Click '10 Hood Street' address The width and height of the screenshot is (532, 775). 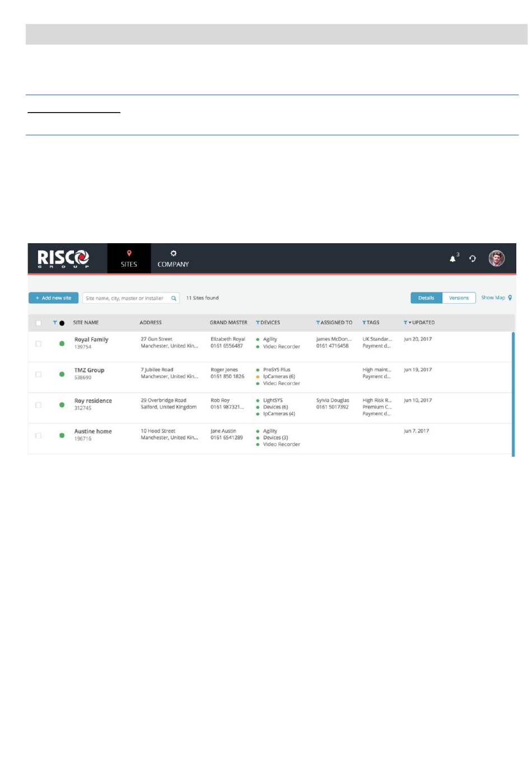pos(158,431)
